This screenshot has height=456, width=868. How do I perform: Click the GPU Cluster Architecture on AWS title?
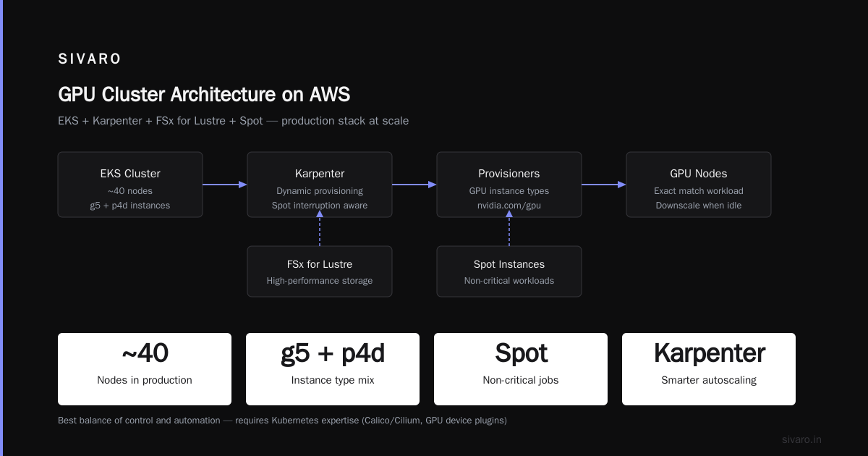click(x=204, y=95)
